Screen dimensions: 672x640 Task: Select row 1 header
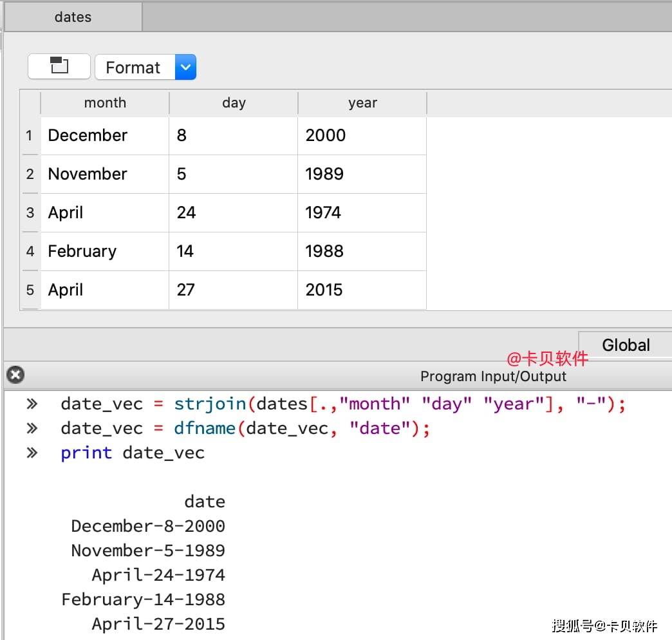tap(30, 136)
